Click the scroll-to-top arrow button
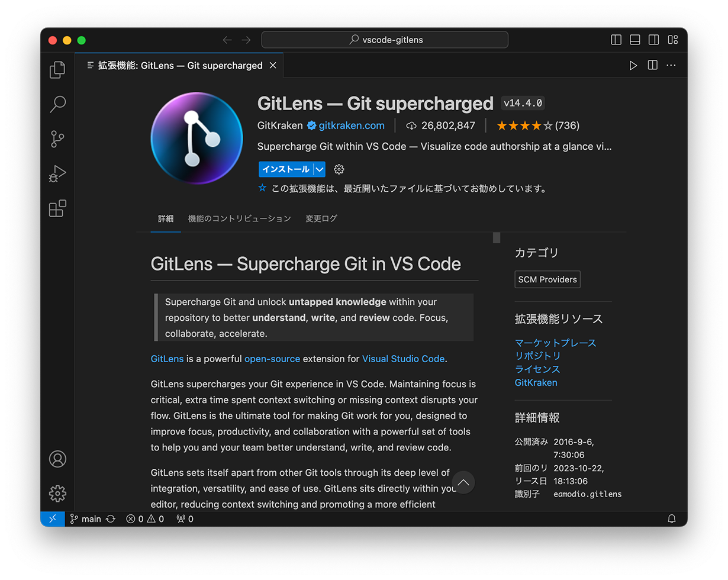 click(x=463, y=482)
